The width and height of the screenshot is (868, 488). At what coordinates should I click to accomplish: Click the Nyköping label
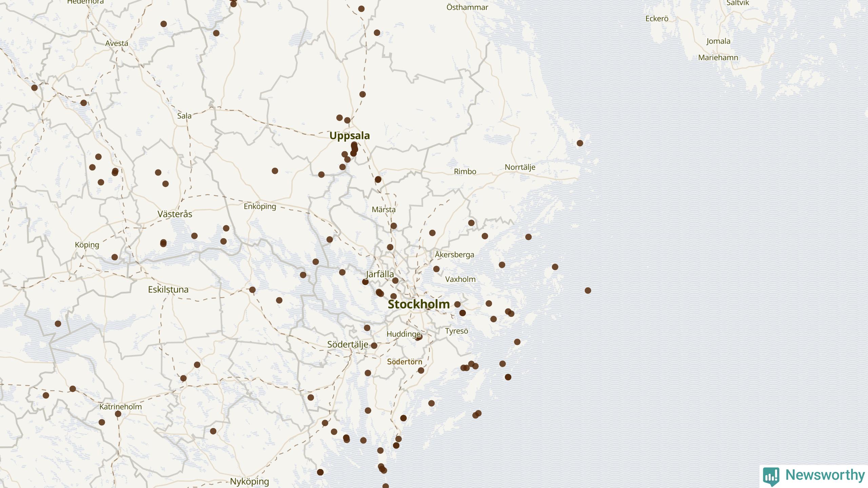pyautogui.click(x=249, y=482)
